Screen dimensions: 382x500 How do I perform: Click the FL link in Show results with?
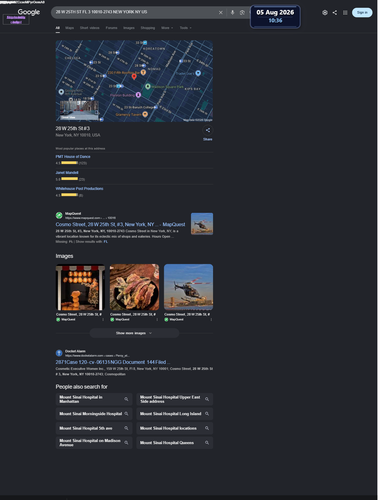pos(105,242)
